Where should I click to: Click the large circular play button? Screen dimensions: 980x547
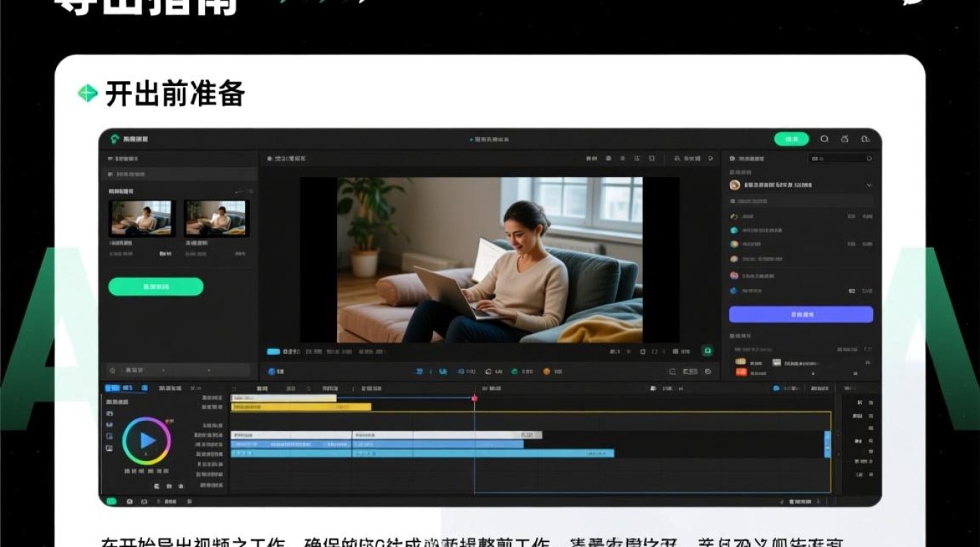pos(147,441)
